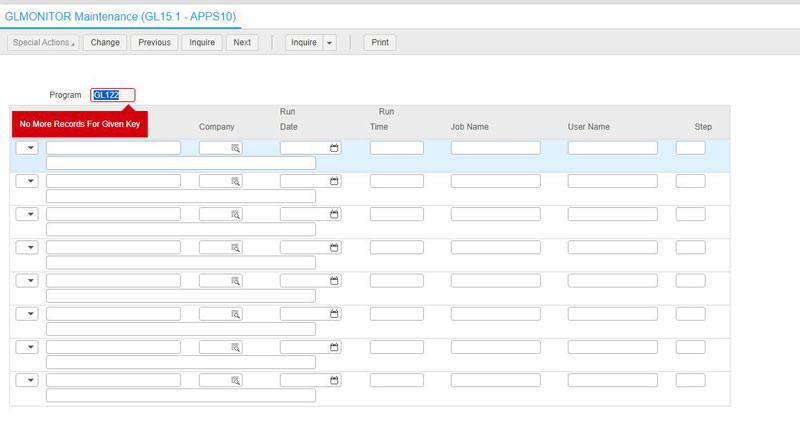Click the wide description field under eighth row
The width and height of the screenshot is (800, 440).
tap(181, 396)
